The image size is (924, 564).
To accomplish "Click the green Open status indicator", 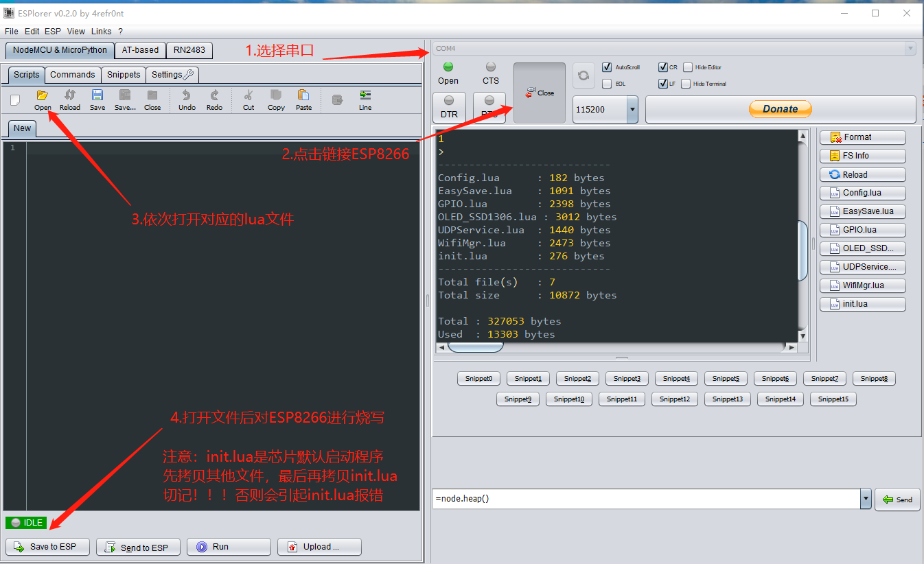I will click(x=448, y=67).
